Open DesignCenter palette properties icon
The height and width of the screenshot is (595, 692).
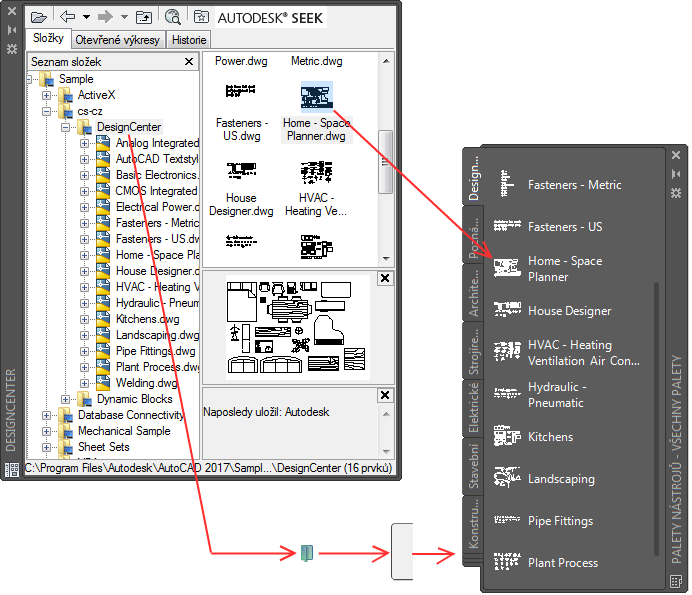click(x=12, y=49)
